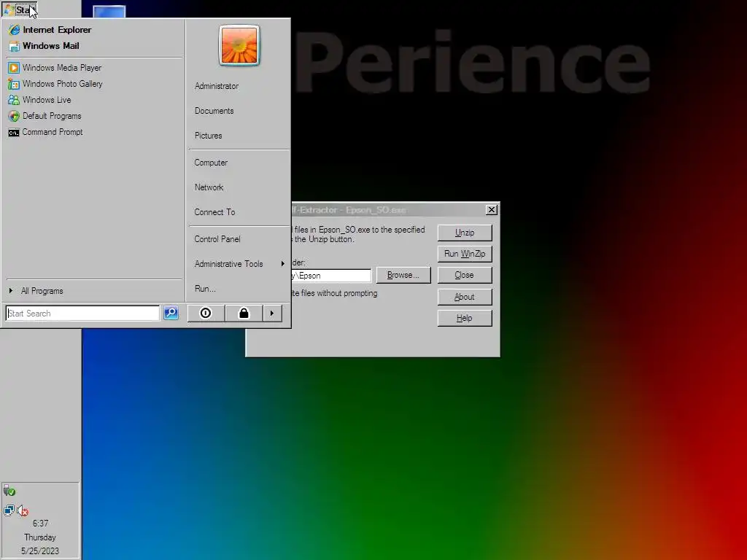Select Run... in Start menu
This screenshot has width=747, height=560.
(205, 289)
